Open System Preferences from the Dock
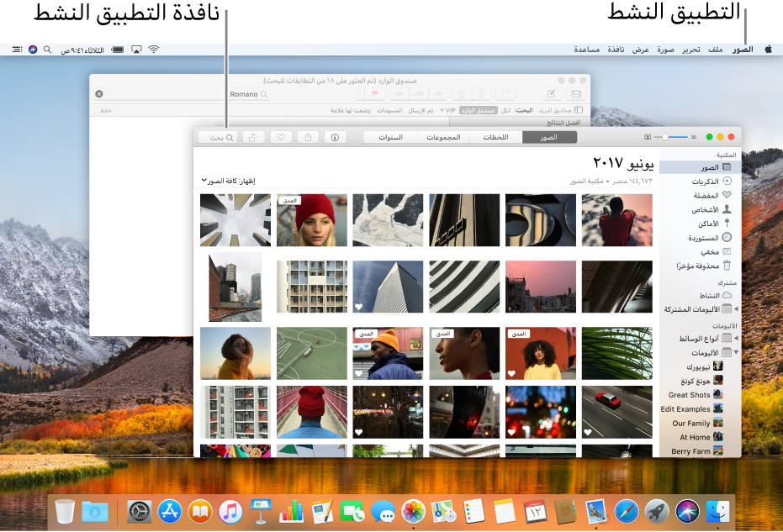 pyautogui.click(x=140, y=512)
